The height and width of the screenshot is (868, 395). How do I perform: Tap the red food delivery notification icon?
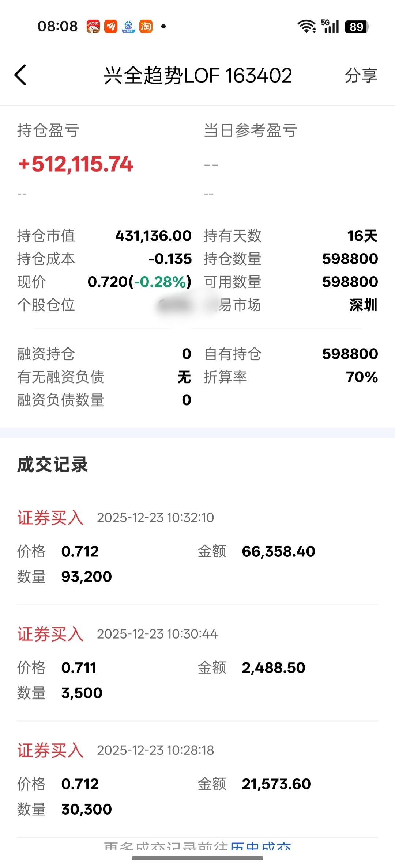(93, 26)
